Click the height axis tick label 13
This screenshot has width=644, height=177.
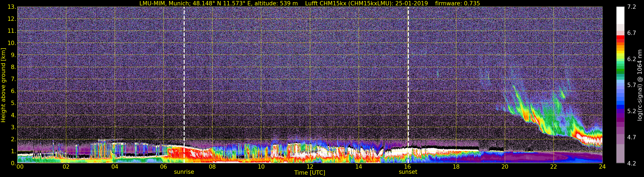11,7
